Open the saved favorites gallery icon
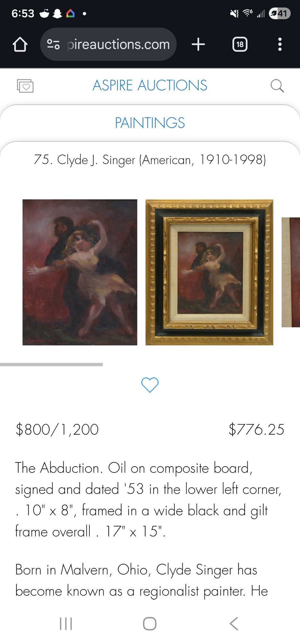 coord(25,86)
